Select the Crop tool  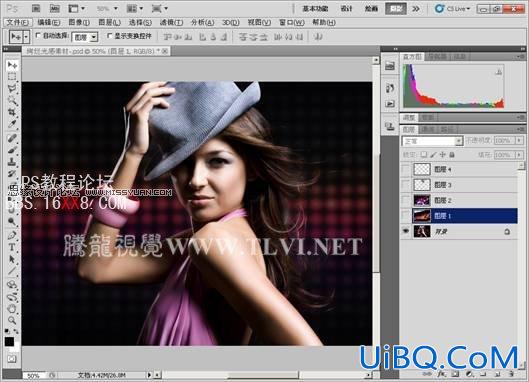click(12, 112)
